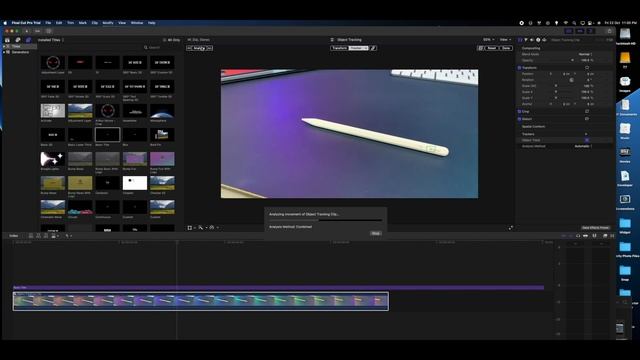This screenshot has width=640, height=360.
Task: Click the eyedropper icon next to Tracker
Action: coord(373,48)
